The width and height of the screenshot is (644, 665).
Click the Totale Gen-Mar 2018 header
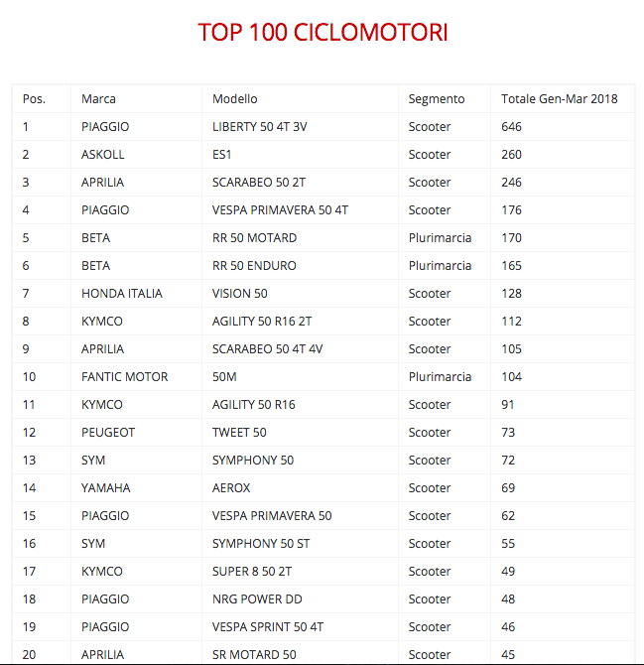pyautogui.click(x=559, y=99)
